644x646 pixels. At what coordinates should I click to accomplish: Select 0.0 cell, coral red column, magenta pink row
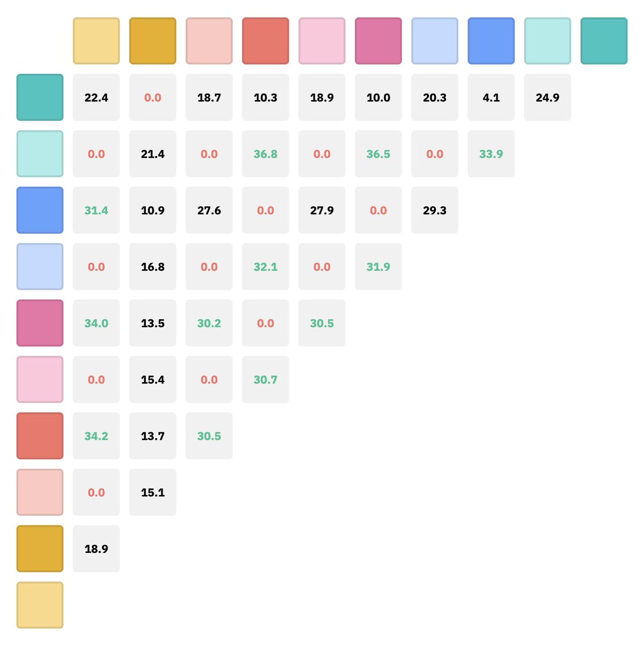(x=266, y=323)
